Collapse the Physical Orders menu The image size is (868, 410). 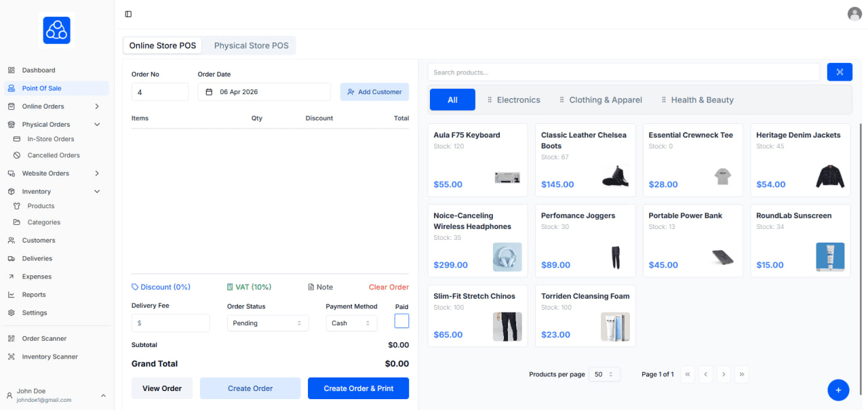pyautogui.click(x=97, y=125)
